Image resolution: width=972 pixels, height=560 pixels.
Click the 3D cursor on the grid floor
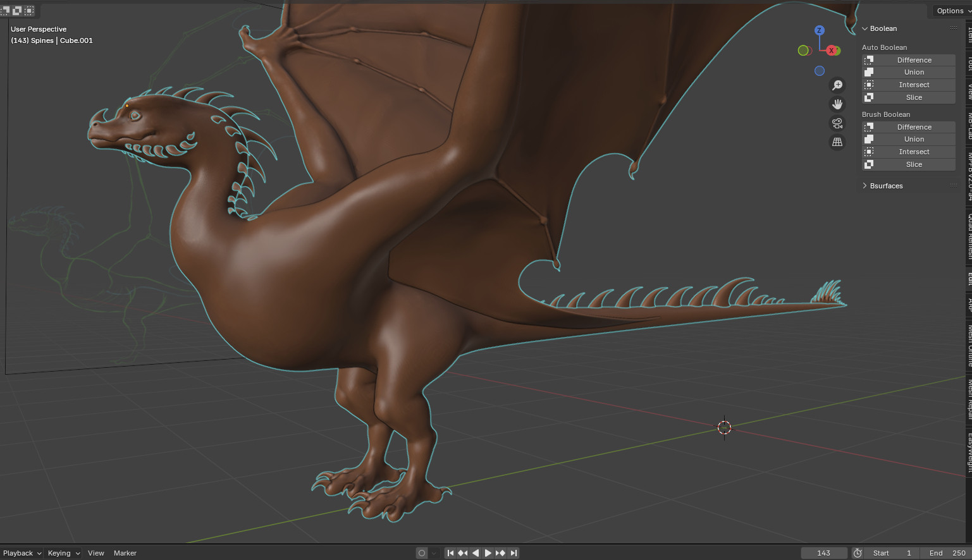coord(724,427)
